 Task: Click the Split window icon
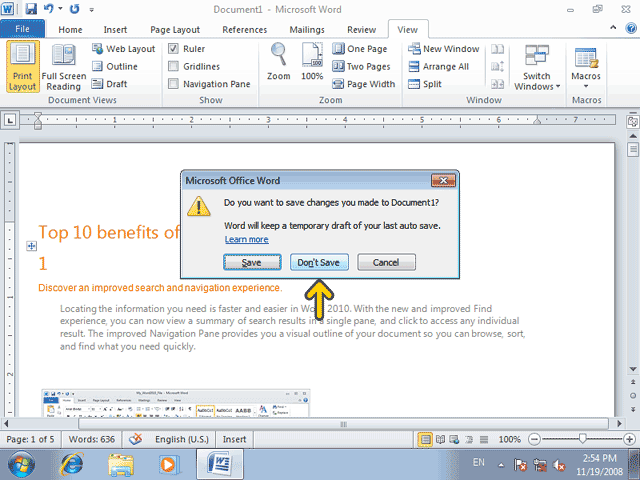click(x=414, y=84)
